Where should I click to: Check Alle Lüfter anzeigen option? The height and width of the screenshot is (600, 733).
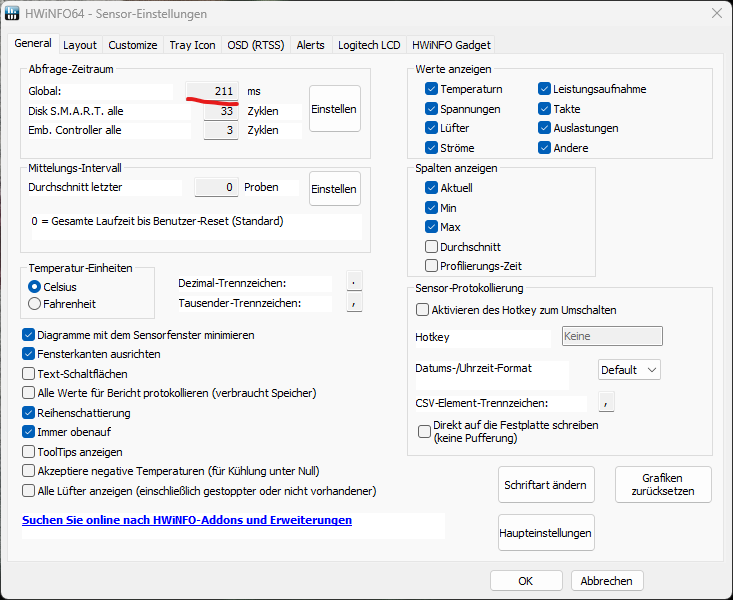pos(29,491)
